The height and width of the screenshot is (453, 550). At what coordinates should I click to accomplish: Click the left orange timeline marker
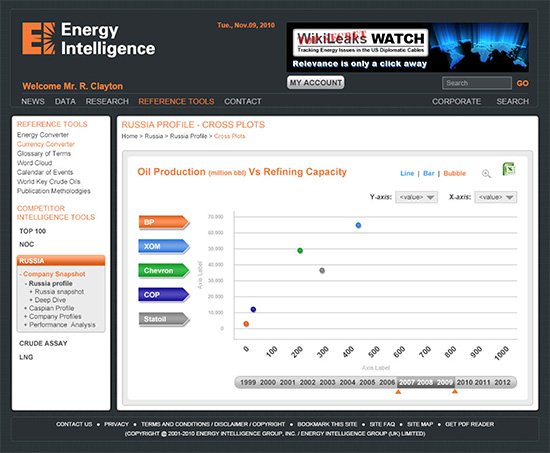coord(398,392)
